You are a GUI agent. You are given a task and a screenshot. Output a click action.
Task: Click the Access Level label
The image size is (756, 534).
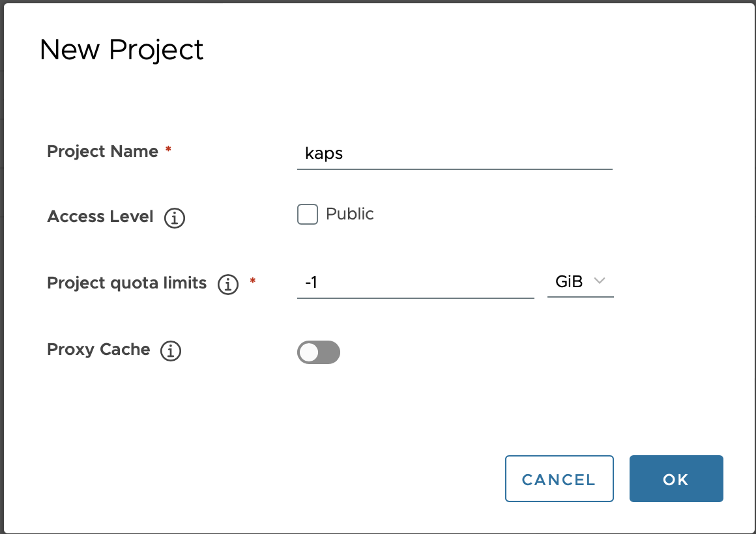coord(100,216)
